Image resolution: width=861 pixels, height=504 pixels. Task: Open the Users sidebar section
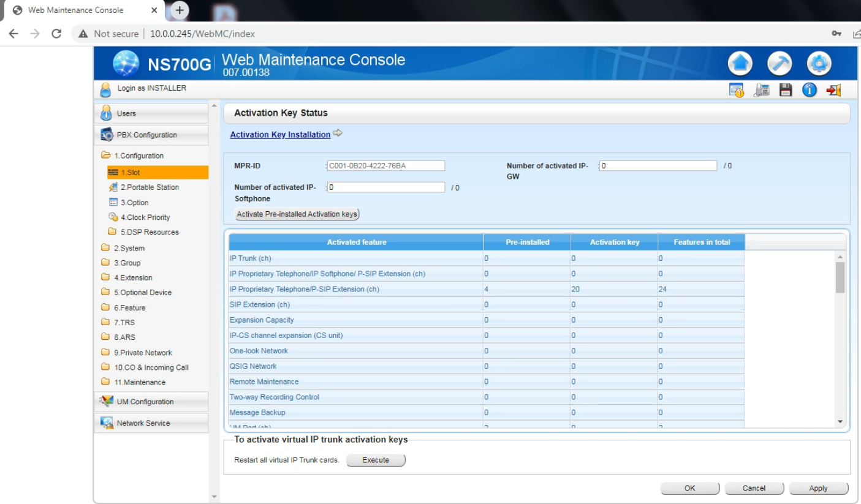coord(151,113)
